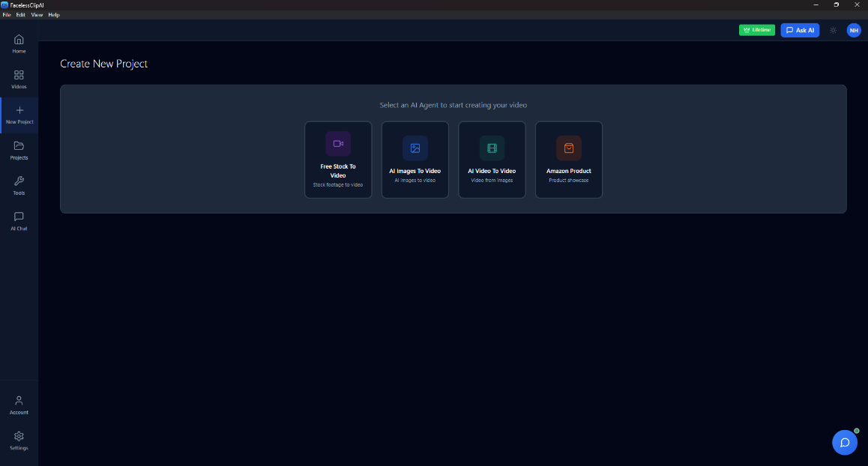This screenshot has width=868, height=466.
Task: Click the green film icon on AI Video card
Action: (x=492, y=148)
